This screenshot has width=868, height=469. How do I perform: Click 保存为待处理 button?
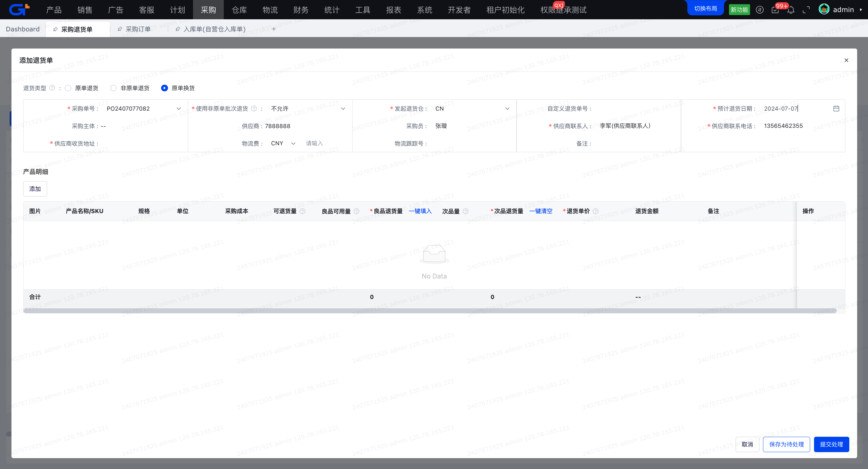tap(787, 444)
